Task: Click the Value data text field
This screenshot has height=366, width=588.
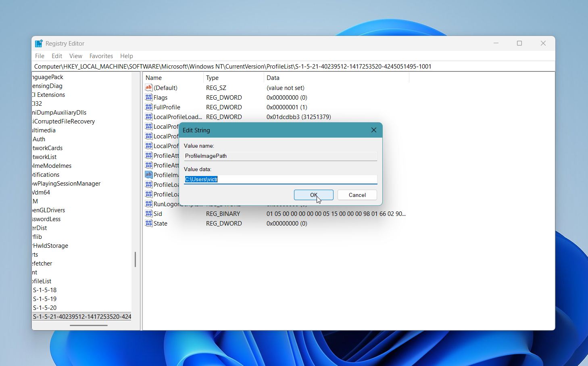Action: (x=281, y=179)
